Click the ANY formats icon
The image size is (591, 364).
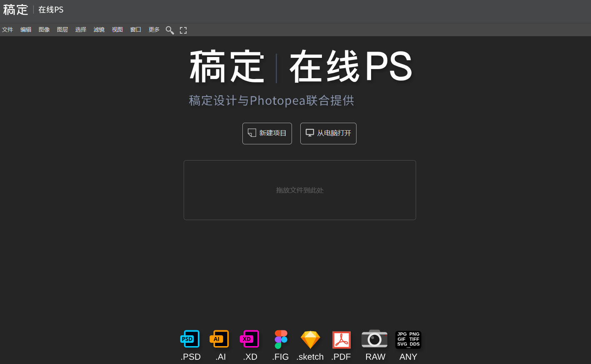pos(408,339)
